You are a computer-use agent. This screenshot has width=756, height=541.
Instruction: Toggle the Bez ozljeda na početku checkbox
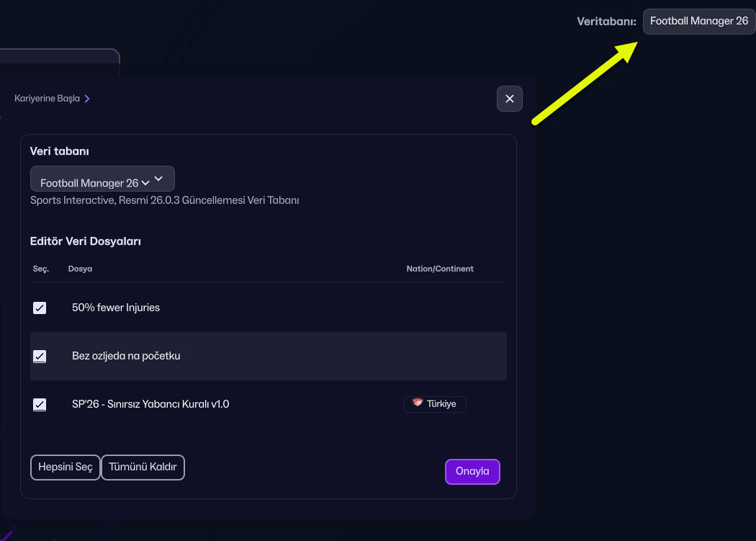pos(40,356)
